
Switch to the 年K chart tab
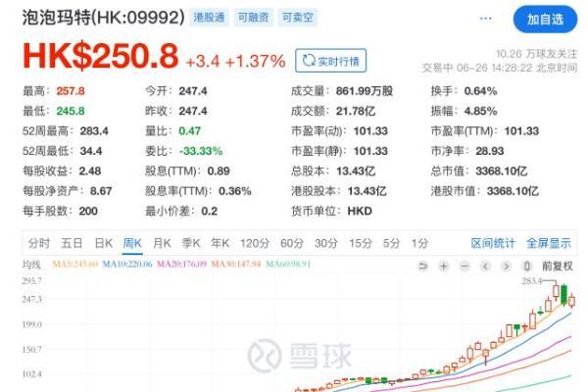pyautogui.click(x=220, y=243)
